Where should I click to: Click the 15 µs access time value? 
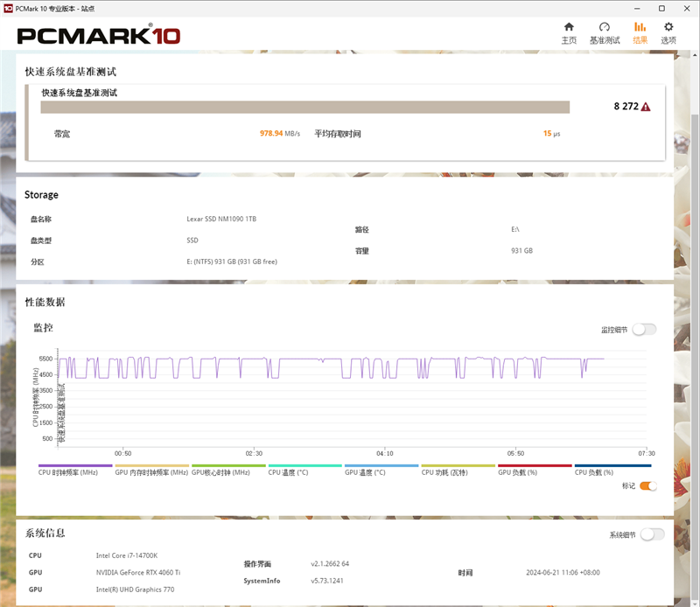(x=551, y=134)
